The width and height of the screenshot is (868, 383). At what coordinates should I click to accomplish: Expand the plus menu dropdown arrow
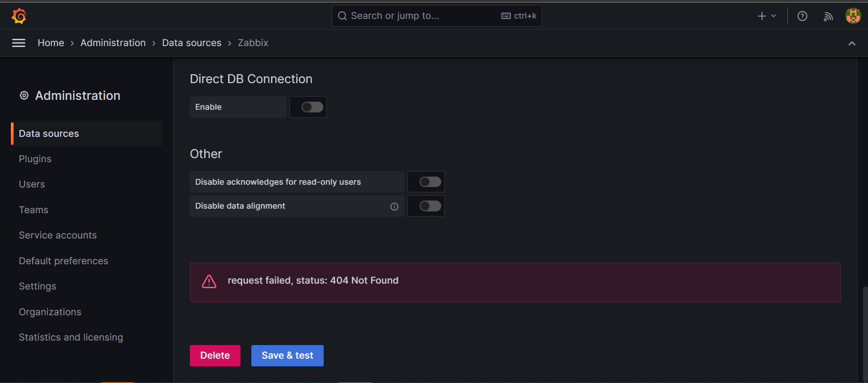coord(774,16)
